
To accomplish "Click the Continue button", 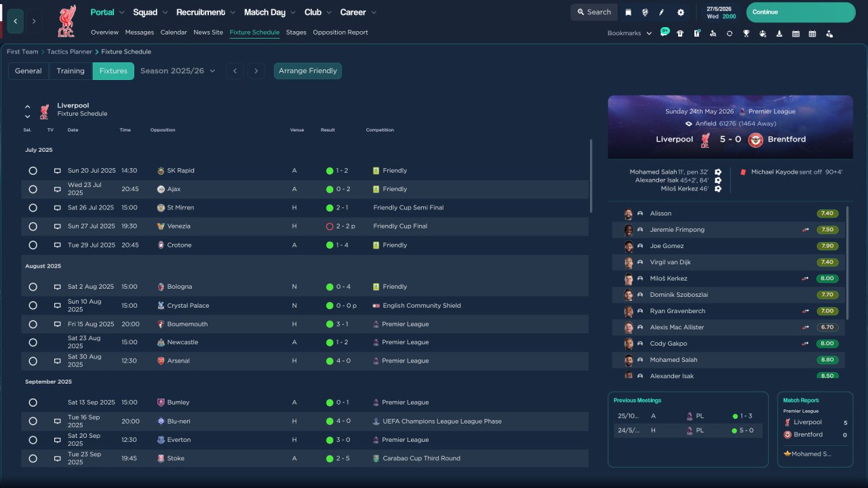I will [801, 12].
